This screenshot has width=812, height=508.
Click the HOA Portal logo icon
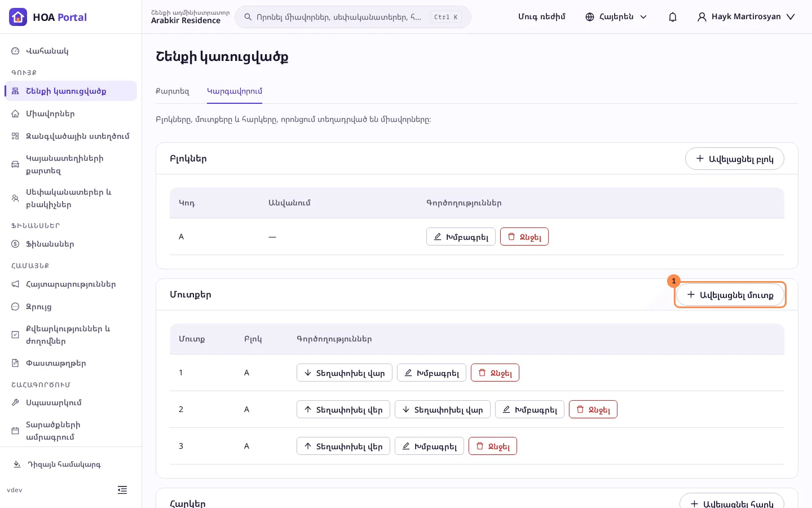(x=18, y=17)
